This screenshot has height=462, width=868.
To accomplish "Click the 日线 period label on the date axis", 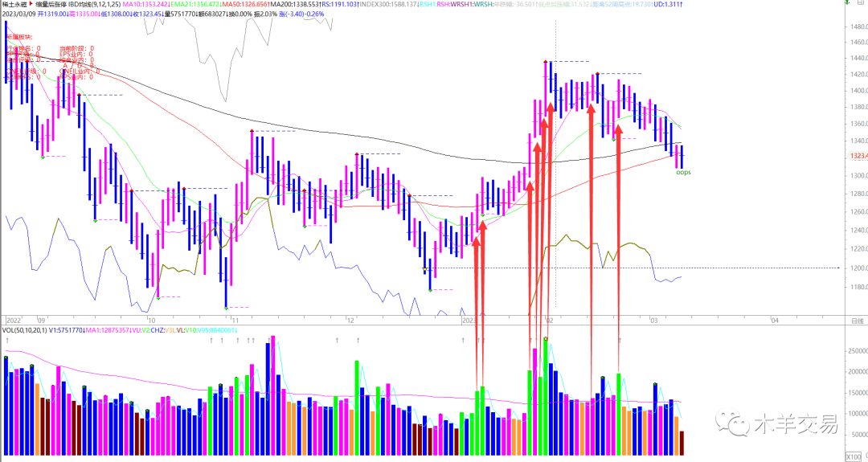I will pyautogui.click(x=857, y=321).
